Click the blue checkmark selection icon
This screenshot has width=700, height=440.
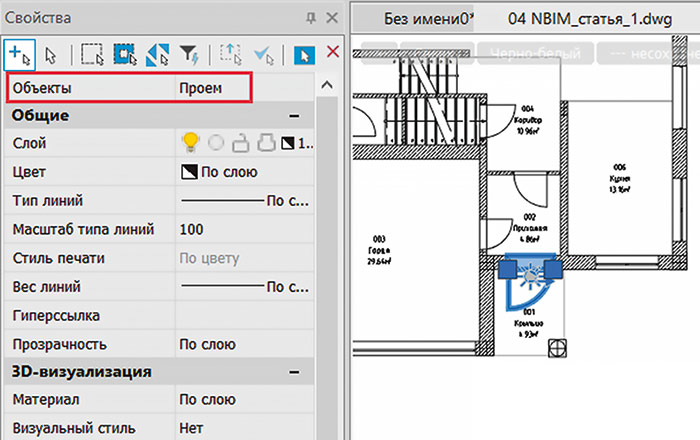(264, 51)
